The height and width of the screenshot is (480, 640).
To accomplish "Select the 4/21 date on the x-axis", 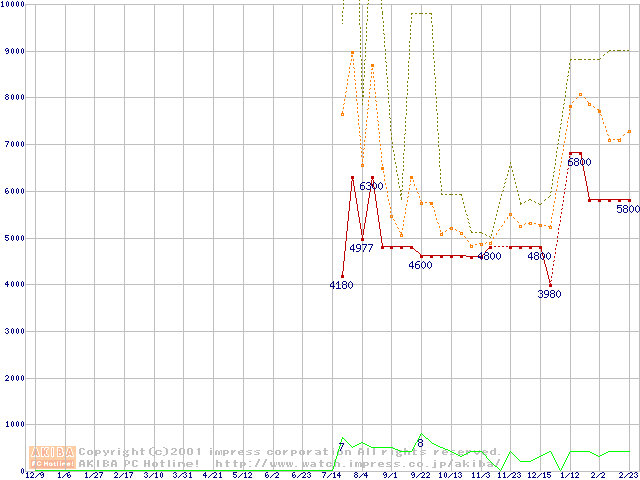I will click(212, 476).
